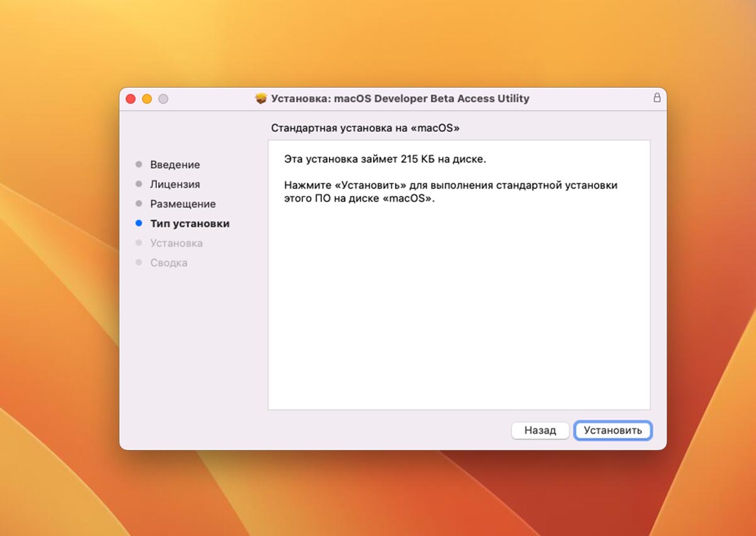Click the paragraph starting with Нажмите «Установить»
The height and width of the screenshot is (536, 756).
(x=450, y=192)
